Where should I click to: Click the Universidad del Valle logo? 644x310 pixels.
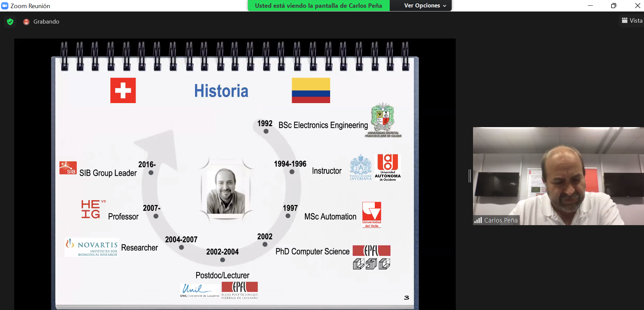click(x=371, y=215)
